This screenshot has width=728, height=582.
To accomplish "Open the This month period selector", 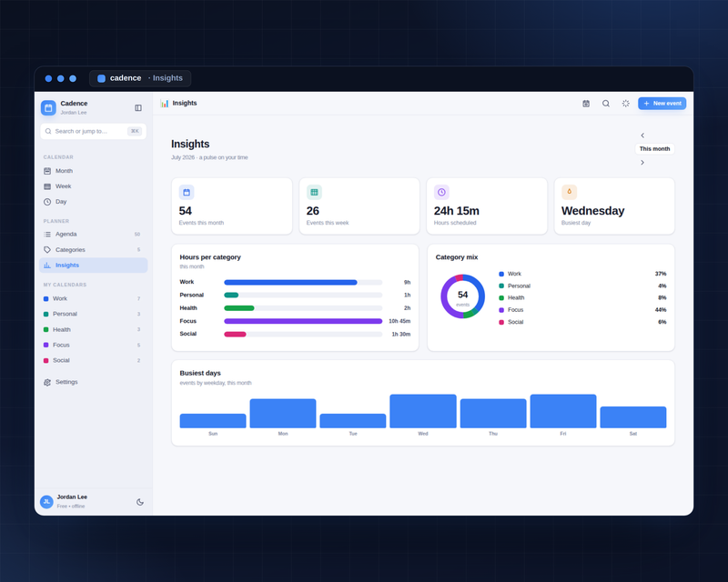I will (654, 149).
